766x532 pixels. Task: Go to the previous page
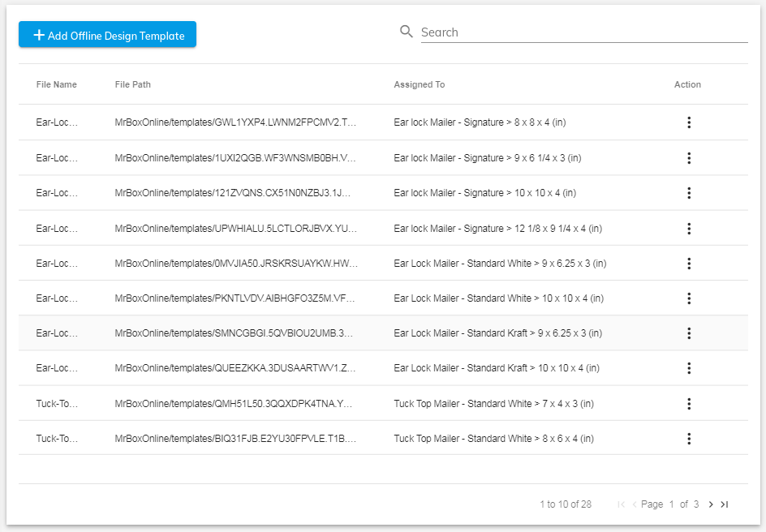tap(634, 504)
